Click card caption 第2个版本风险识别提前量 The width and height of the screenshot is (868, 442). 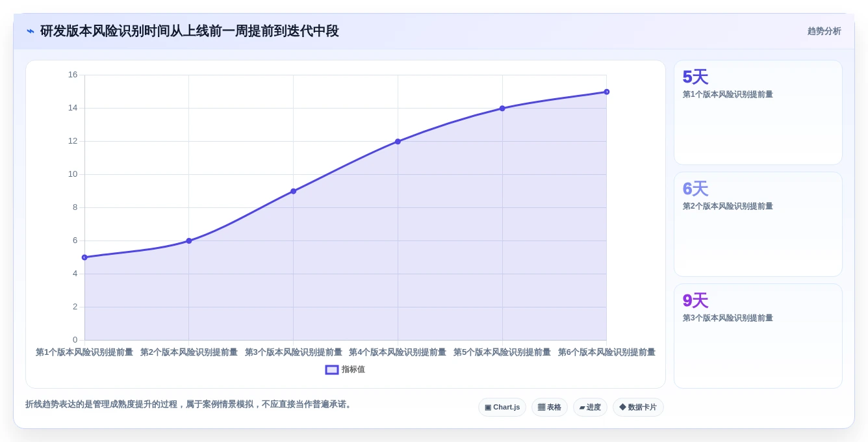point(728,206)
